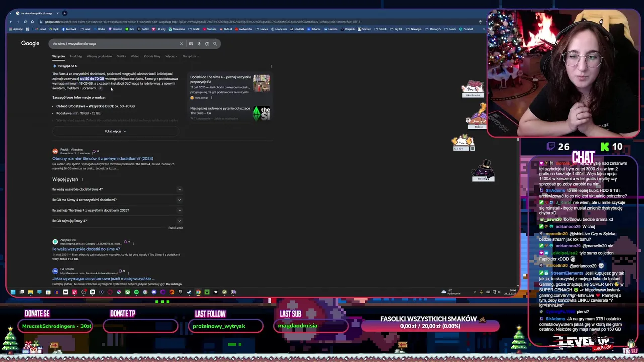Open TikTok icon on taskbar

click(74, 292)
